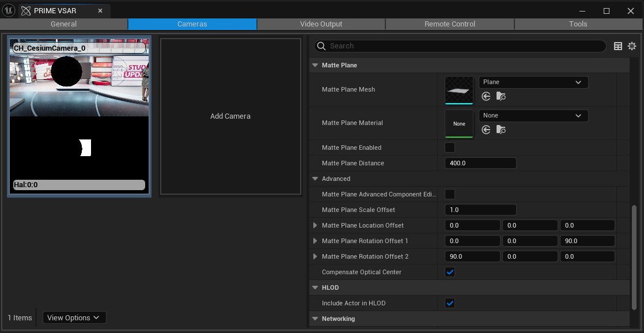Viewport: 644px width, 333px height.
Task: Open the Remote Control tab
Action: coord(449,24)
